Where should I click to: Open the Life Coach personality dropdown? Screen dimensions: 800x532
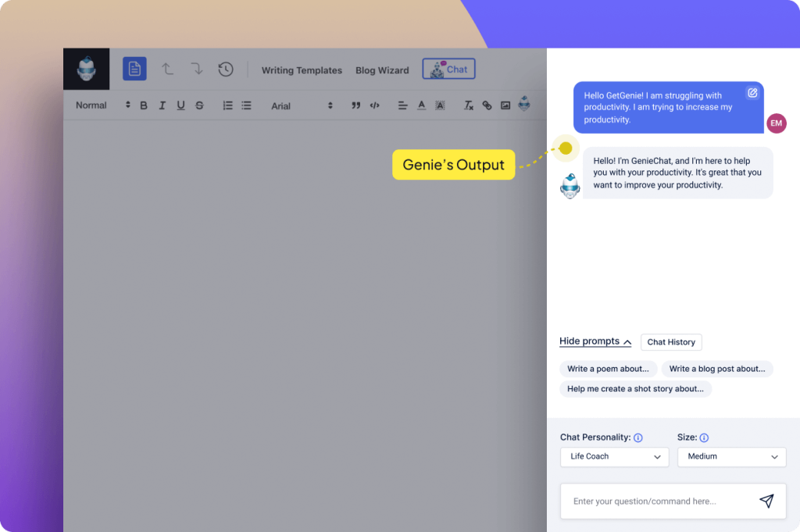(x=614, y=456)
